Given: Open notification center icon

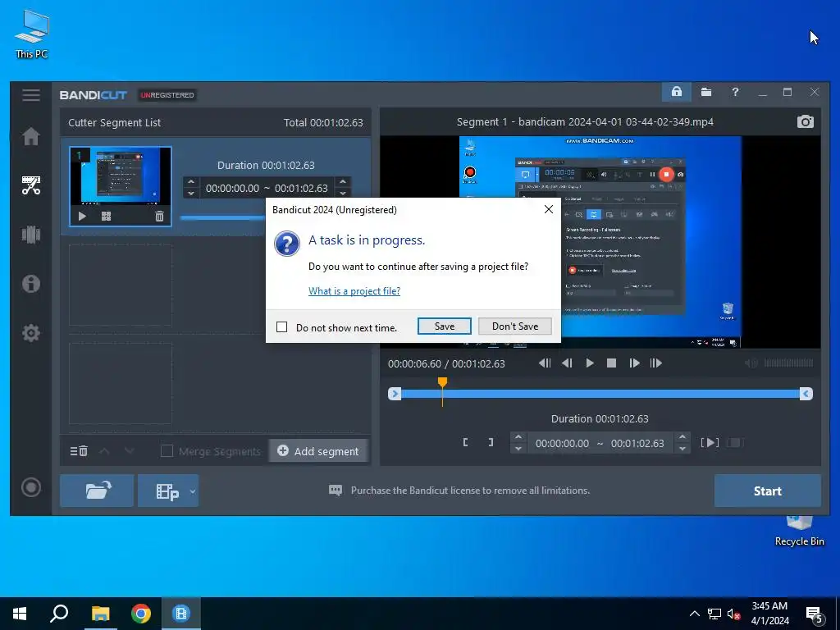Looking at the screenshot, I should (815, 614).
